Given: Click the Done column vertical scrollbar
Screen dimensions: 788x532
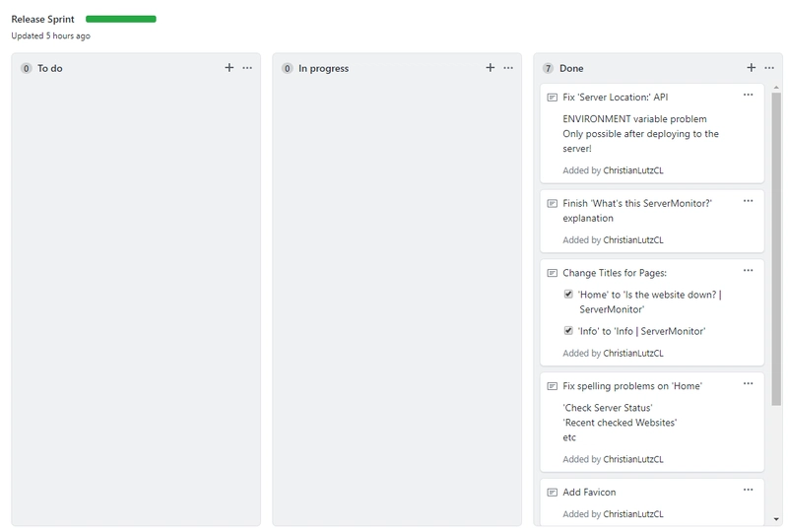Looking at the screenshot, I should [x=776, y=246].
